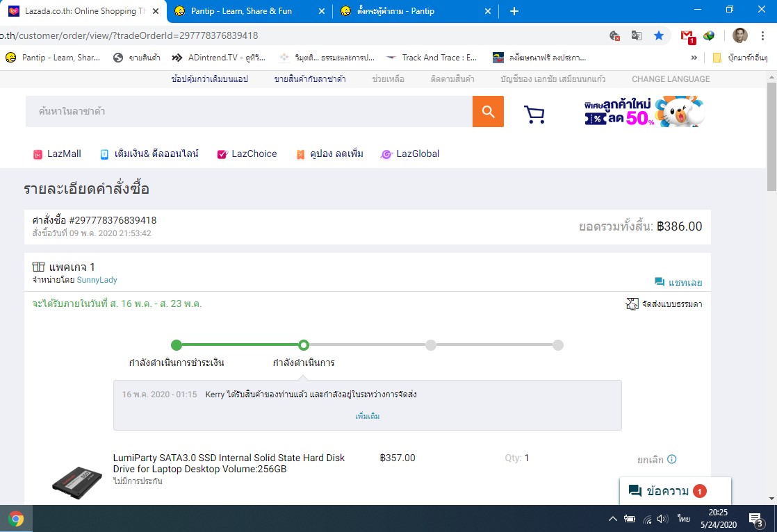Focus the ค้นหาในลาซาด้า search field
This screenshot has width=777, height=532.
(x=249, y=111)
